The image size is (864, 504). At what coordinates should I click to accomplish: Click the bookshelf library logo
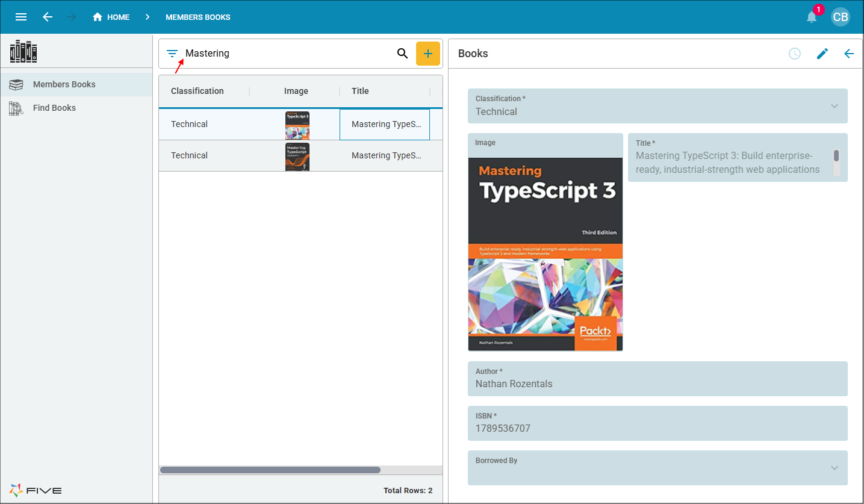23,52
